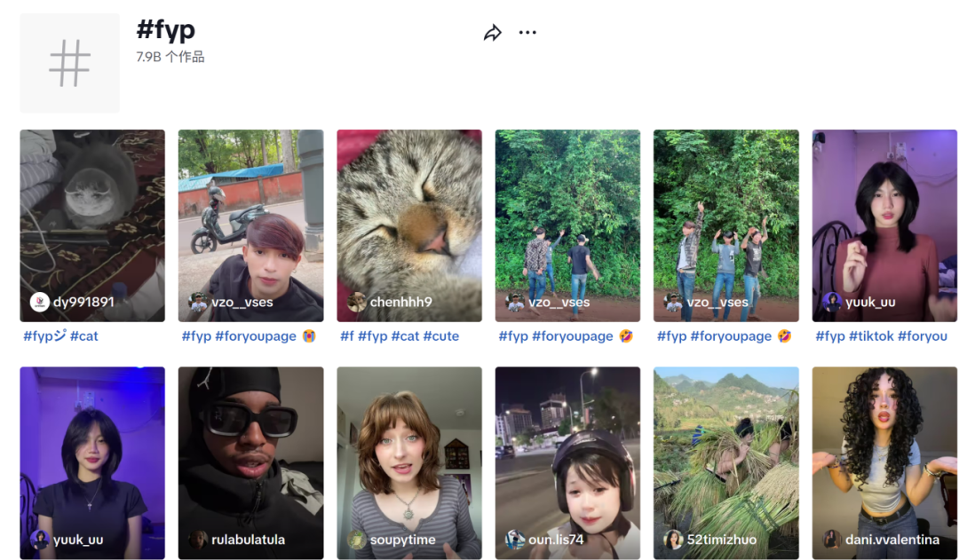Open vzo__vses selfie video with motorcycle
Image resolution: width=959 pixels, height=560 pixels.
250,225
